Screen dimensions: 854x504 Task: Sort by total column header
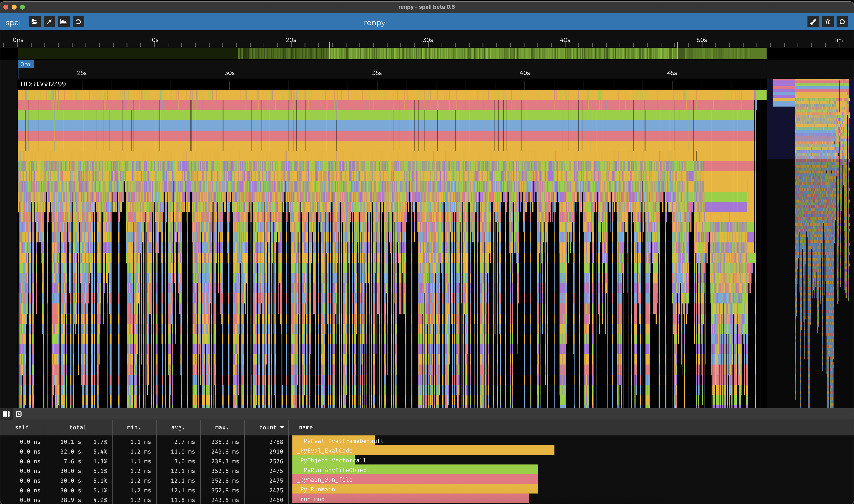tap(78, 427)
